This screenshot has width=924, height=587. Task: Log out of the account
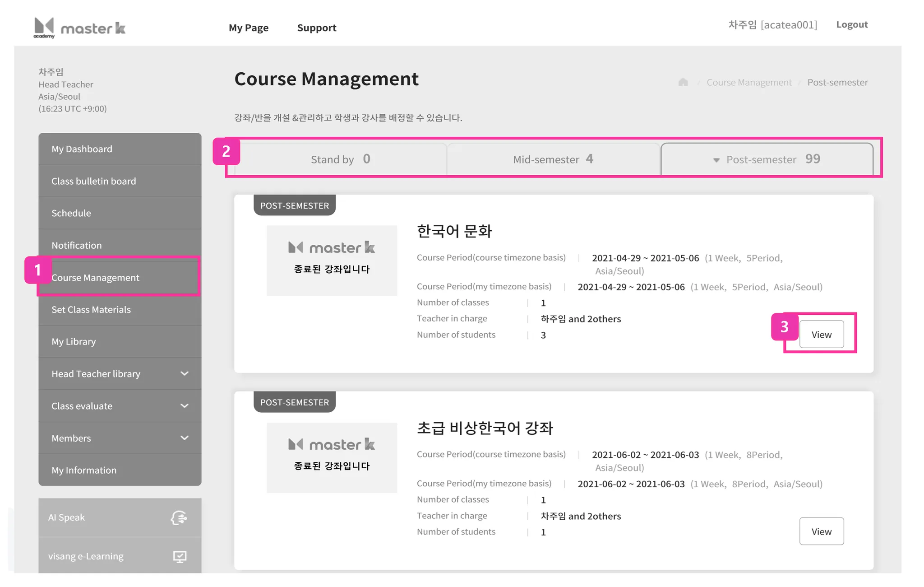tap(852, 25)
